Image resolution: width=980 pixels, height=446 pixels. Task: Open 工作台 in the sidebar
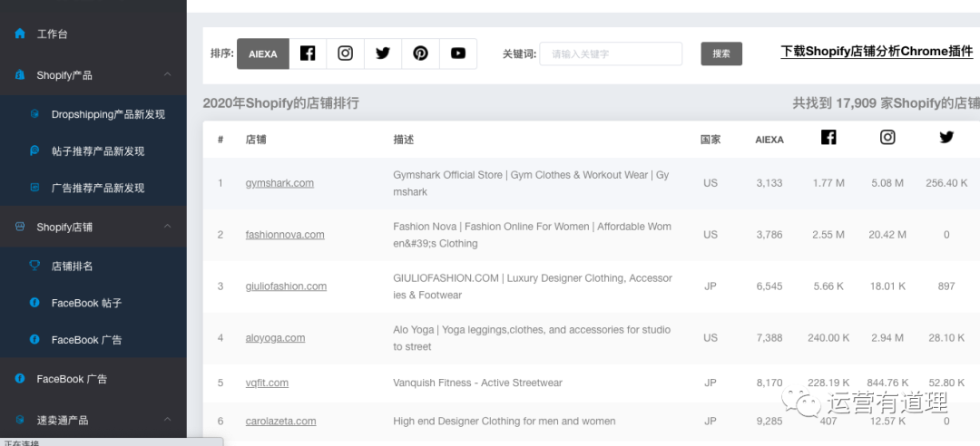(x=52, y=34)
